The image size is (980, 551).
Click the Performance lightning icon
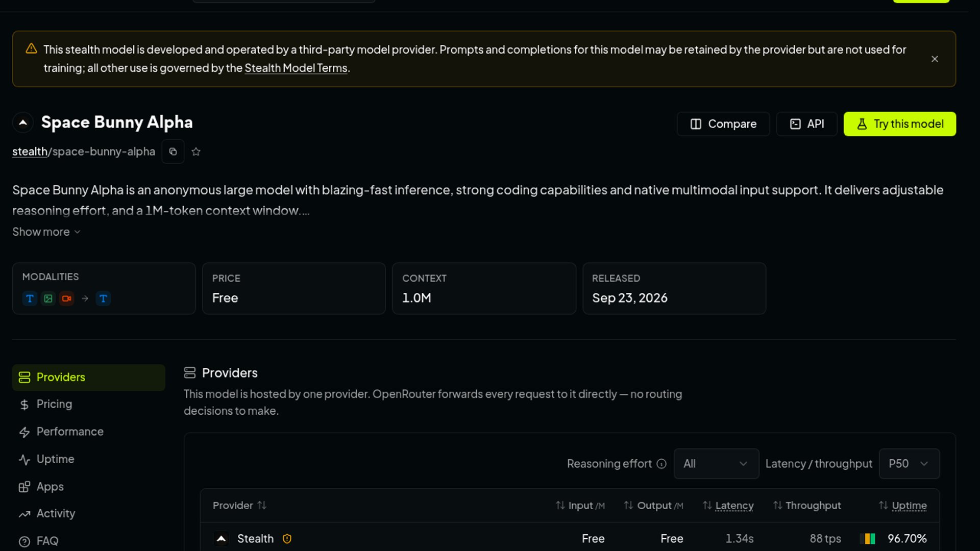[x=24, y=432]
